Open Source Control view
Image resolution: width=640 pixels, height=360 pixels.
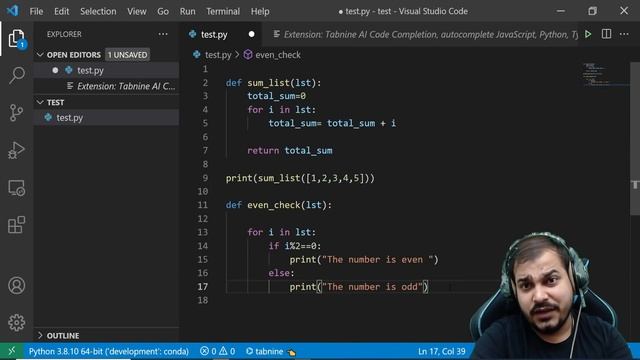(x=16, y=113)
